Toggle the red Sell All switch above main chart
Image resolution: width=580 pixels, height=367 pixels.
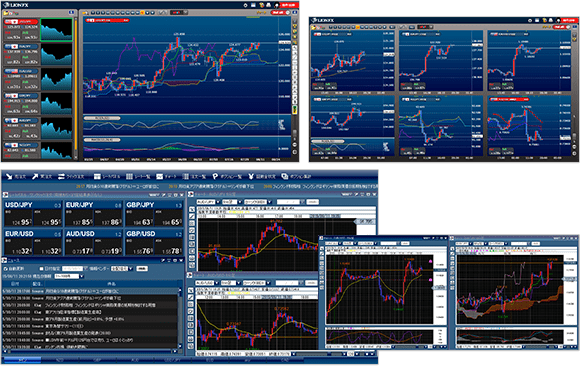click(x=278, y=13)
